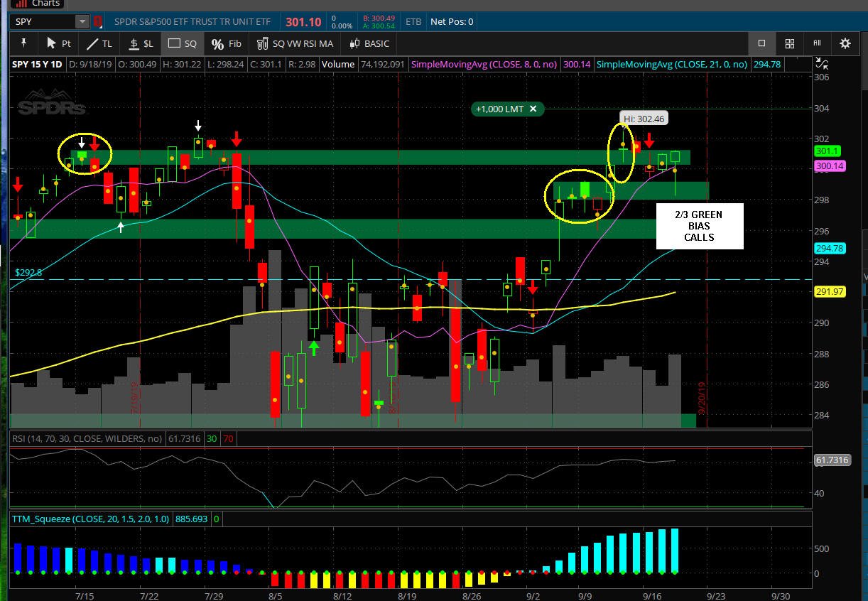Select the Trendline (TL) drawing tool
The width and height of the screenshot is (868, 601).
[99, 43]
